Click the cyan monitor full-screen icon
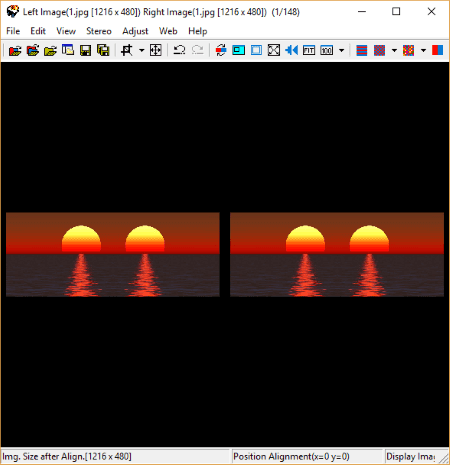This screenshot has width=450, height=465. coord(238,50)
